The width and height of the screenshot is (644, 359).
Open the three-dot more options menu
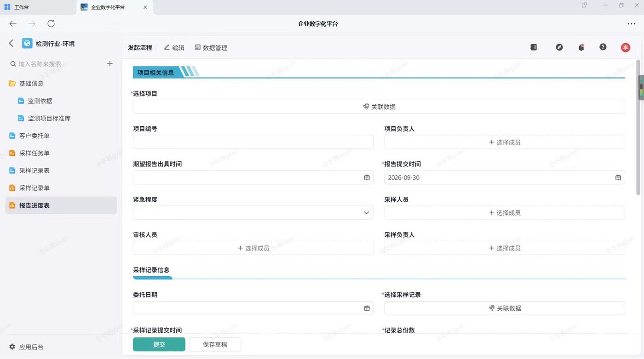(631, 24)
